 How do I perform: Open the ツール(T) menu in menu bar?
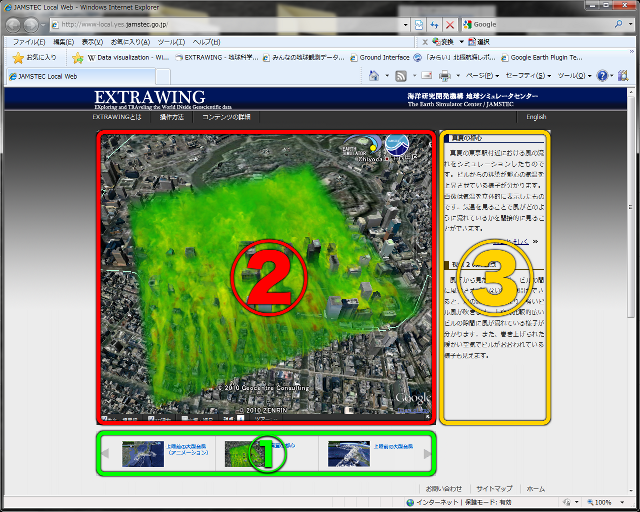coord(171,42)
